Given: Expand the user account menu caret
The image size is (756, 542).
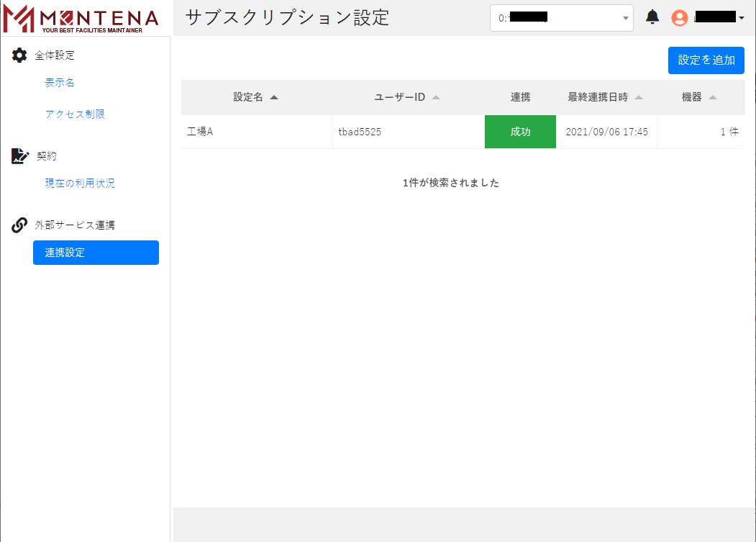Looking at the screenshot, I should (x=742, y=18).
